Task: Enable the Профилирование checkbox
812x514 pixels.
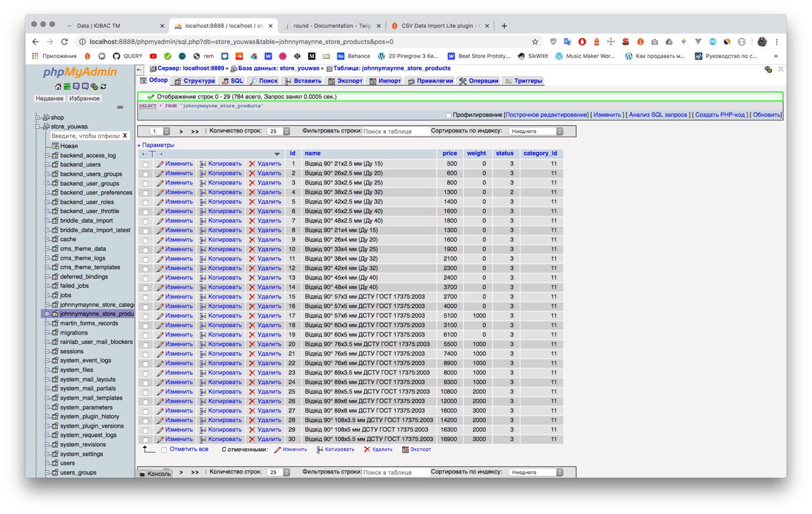Action: (449, 115)
